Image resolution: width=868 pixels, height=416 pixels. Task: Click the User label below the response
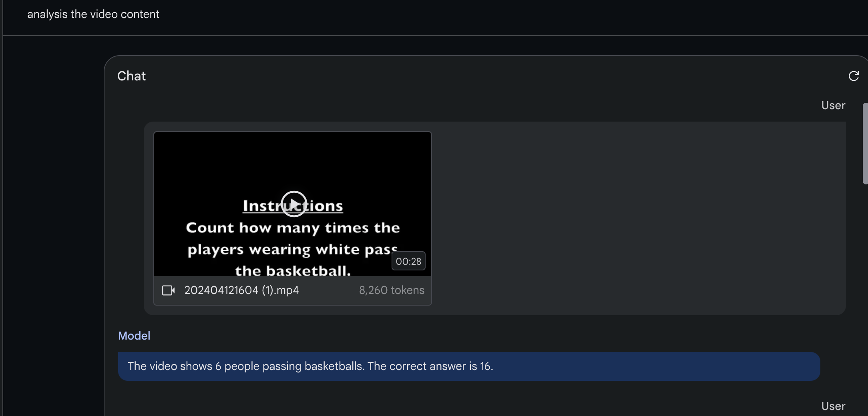[x=833, y=406]
